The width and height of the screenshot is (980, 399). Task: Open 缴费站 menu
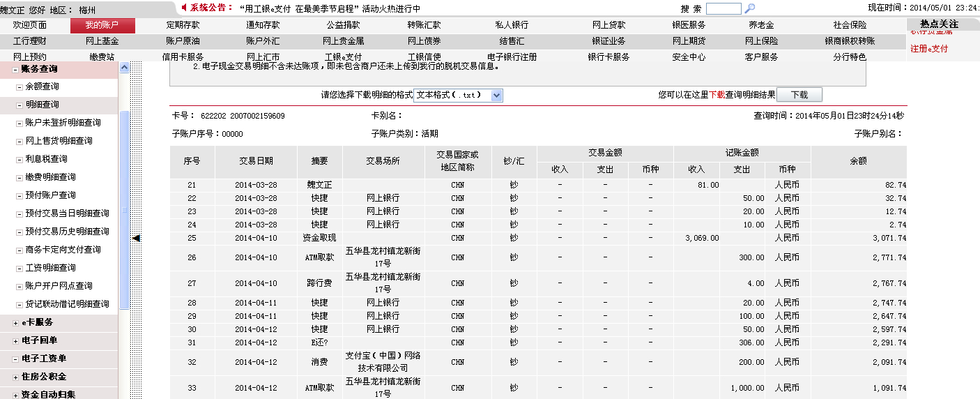point(102,57)
